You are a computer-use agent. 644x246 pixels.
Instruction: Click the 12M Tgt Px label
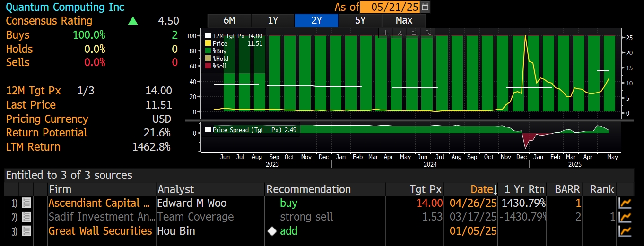pyautogui.click(x=33, y=91)
